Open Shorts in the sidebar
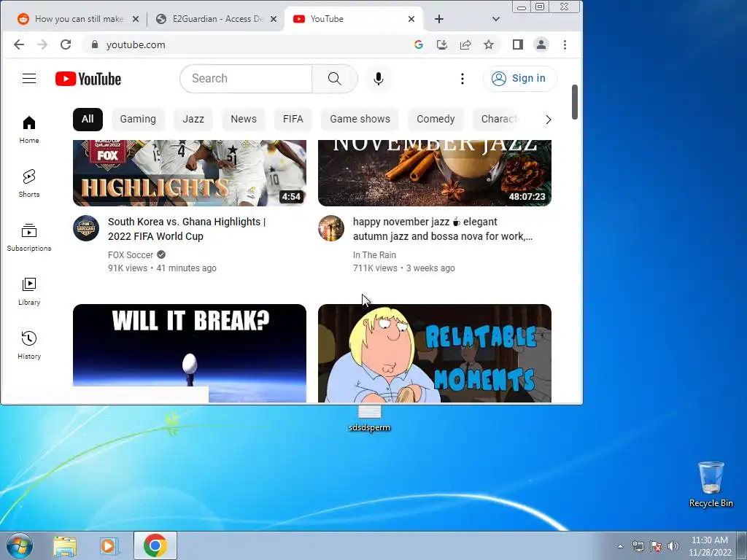 pyautogui.click(x=29, y=183)
